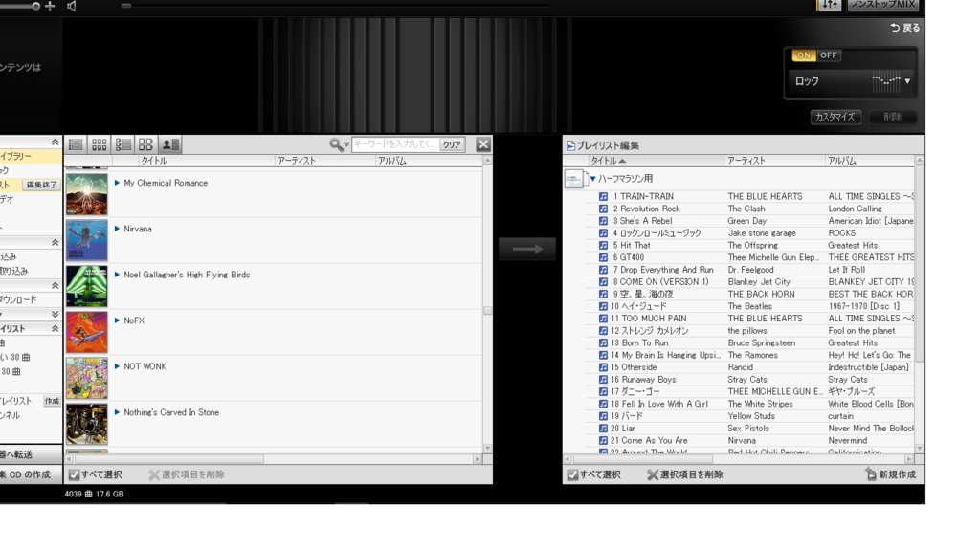The width and height of the screenshot is (980, 551).
Task: Close the library search panel
Action: 483,144
